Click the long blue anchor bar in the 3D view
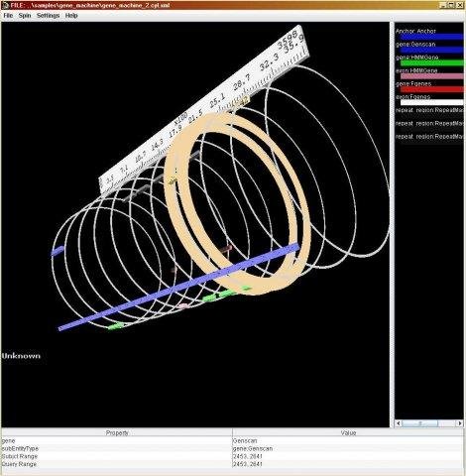 pyautogui.click(x=178, y=289)
